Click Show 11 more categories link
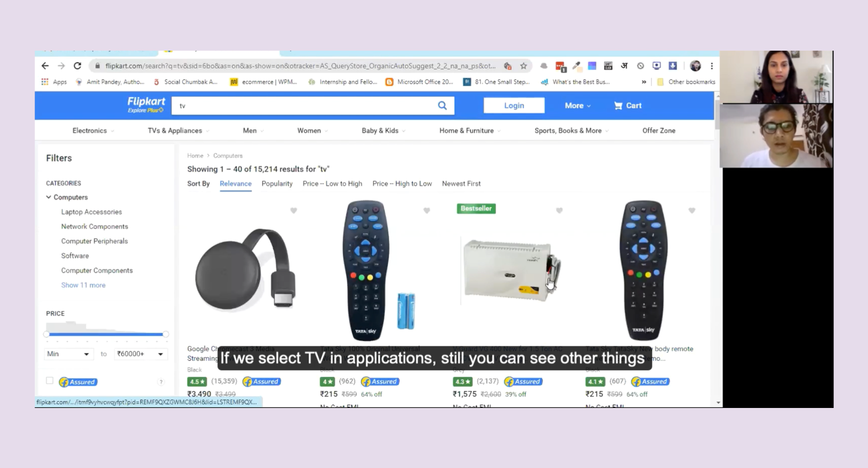 [83, 285]
